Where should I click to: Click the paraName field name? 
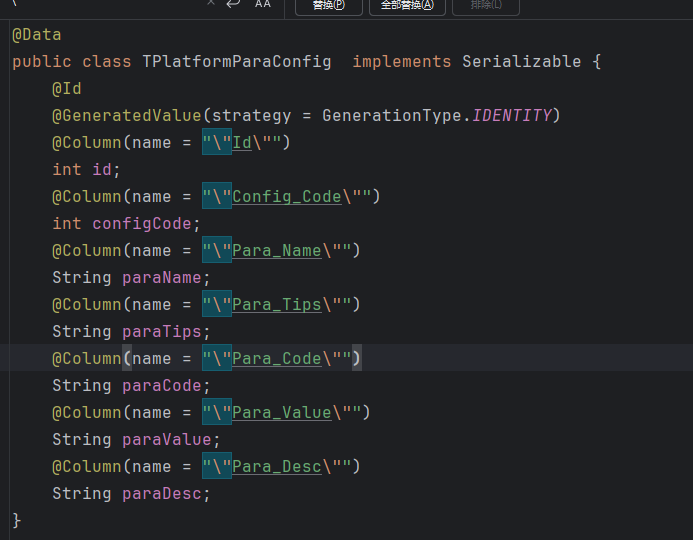[162, 278]
